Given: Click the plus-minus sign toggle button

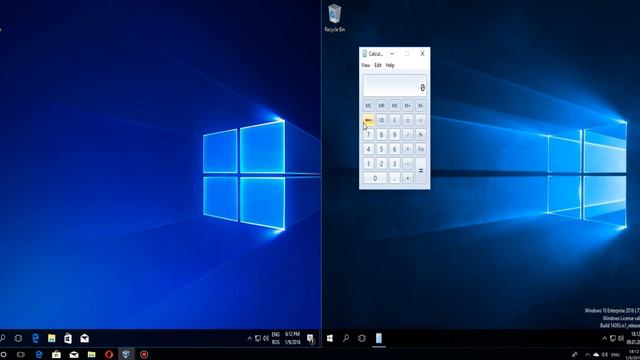Looking at the screenshot, I should click(407, 120).
